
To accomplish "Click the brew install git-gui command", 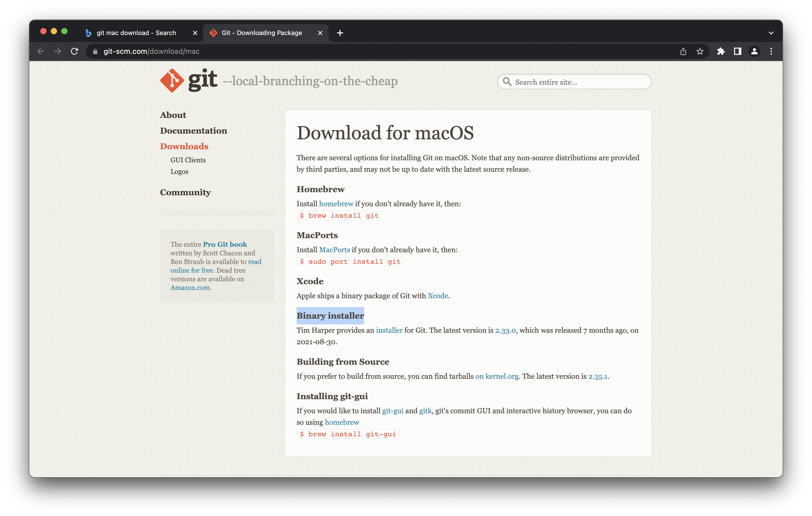I will click(x=348, y=434).
